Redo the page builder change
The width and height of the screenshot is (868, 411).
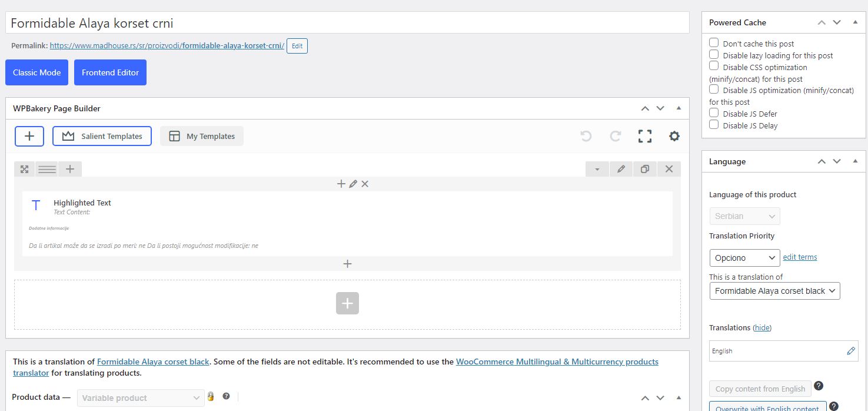tap(616, 136)
